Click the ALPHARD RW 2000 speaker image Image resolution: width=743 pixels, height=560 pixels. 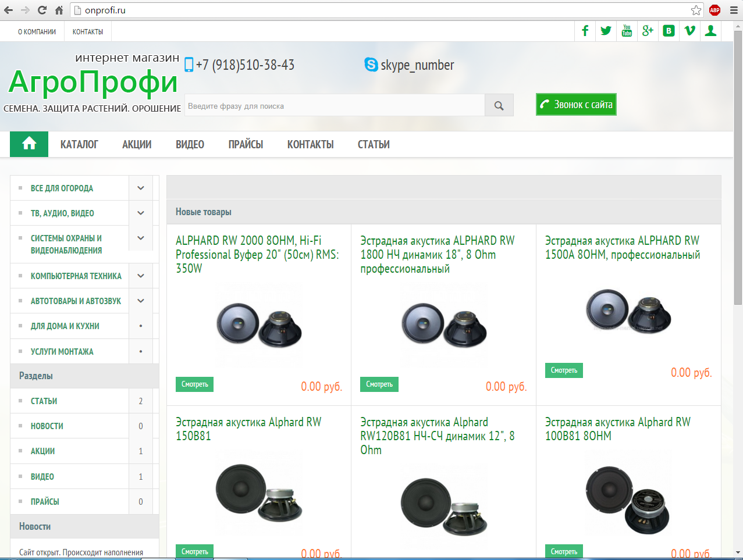259,324
